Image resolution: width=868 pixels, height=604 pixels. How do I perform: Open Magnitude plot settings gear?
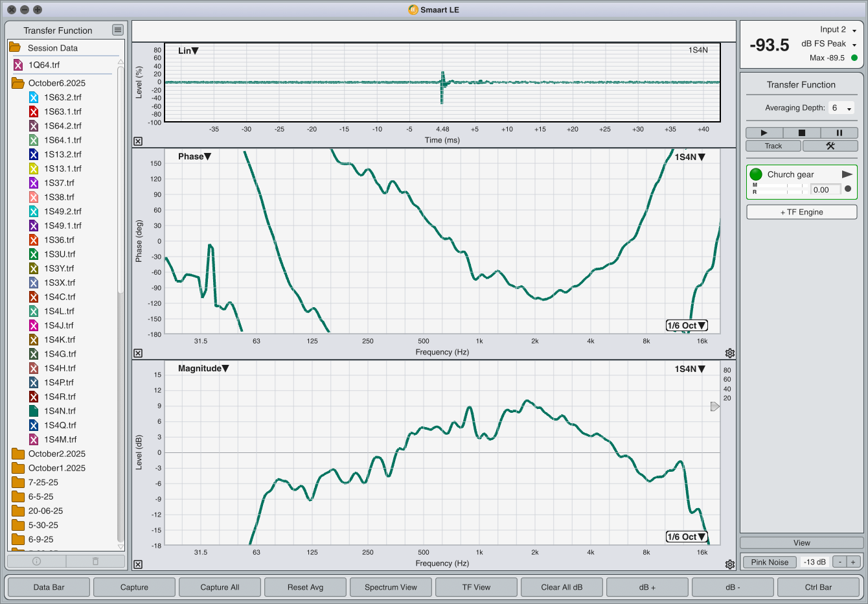pos(730,564)
